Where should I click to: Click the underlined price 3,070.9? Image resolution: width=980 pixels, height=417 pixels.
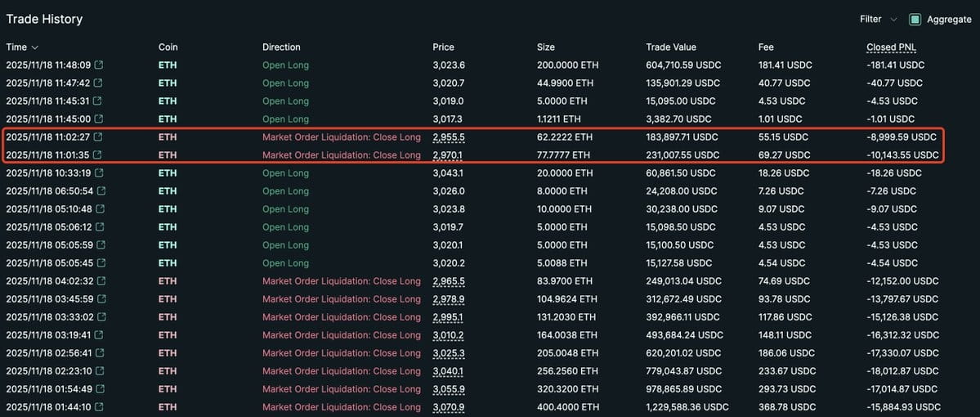[x=449, y=407]
